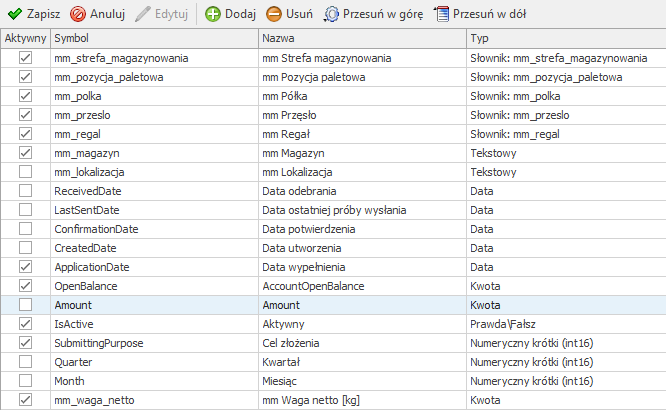The width and height of the screenshot is (666, 410).
Task: Tick the Aktywny checkbox for ReceivedDate
Action: (25, 191)
